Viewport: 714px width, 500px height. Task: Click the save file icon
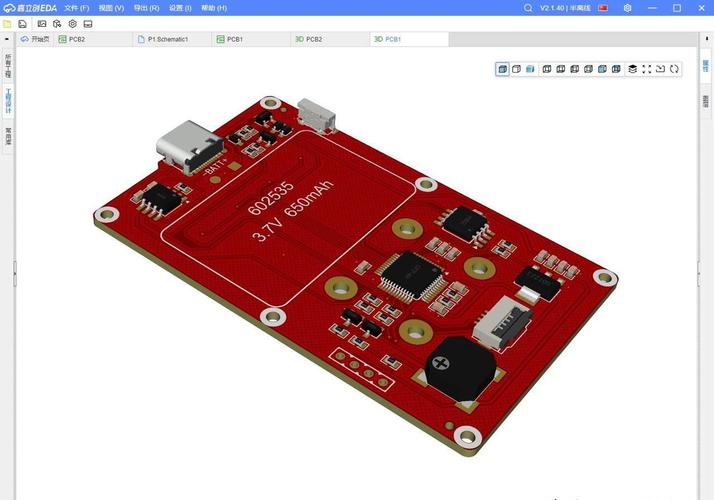(x=22, y=23)
